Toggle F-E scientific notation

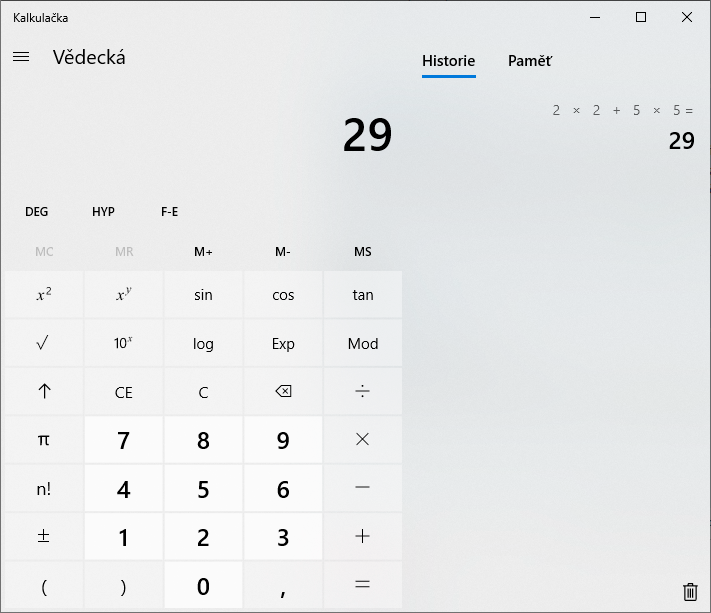pos(169,212)
